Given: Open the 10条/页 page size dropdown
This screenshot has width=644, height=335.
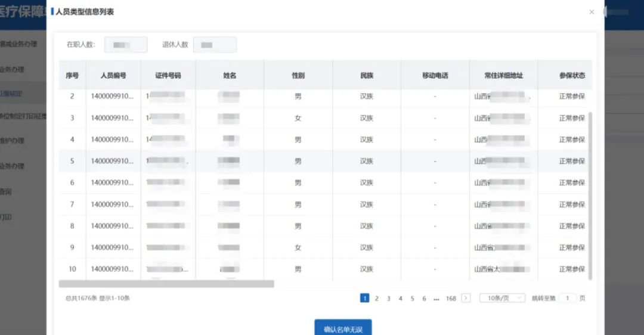Looking at the screenshot, I should (502, 298).
